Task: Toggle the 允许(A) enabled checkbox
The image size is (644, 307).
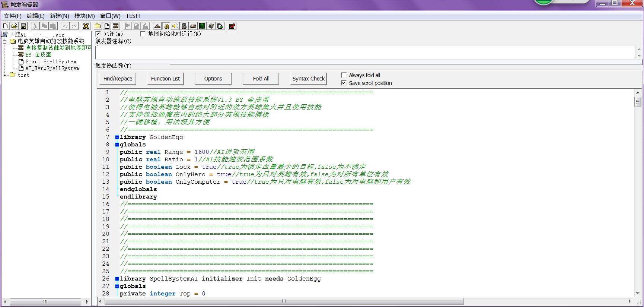Action: pyautogui.click(x=98, y=34)
